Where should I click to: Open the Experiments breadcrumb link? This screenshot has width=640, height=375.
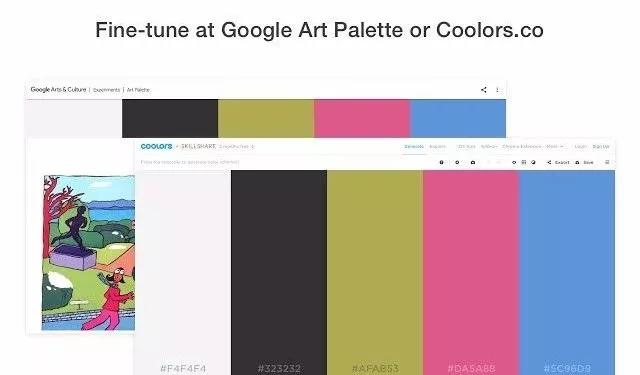(106, 90)
